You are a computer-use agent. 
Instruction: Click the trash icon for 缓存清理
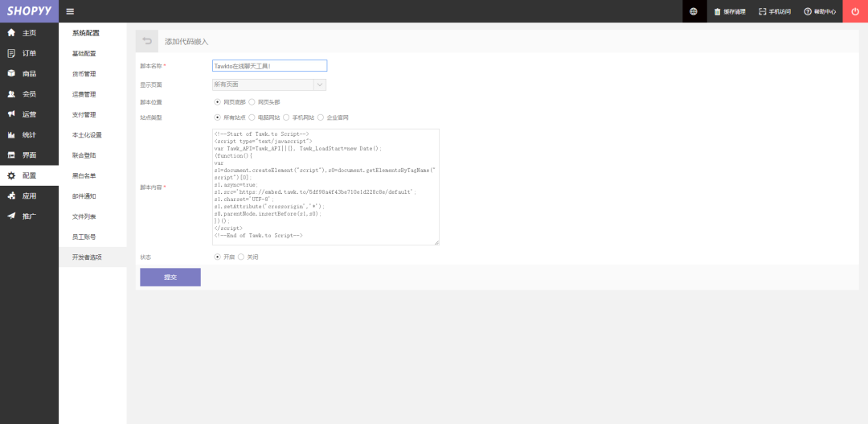[x=718, y=11]
